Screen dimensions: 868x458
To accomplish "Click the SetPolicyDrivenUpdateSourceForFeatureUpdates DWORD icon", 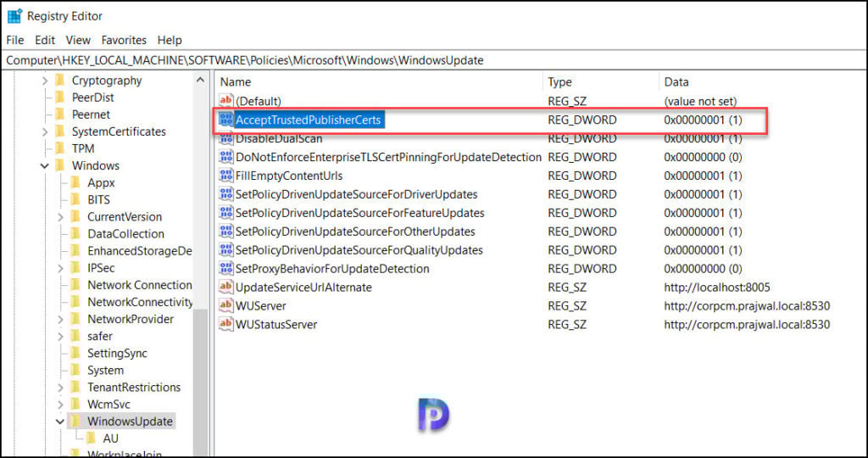I will [x=225, y=213].
